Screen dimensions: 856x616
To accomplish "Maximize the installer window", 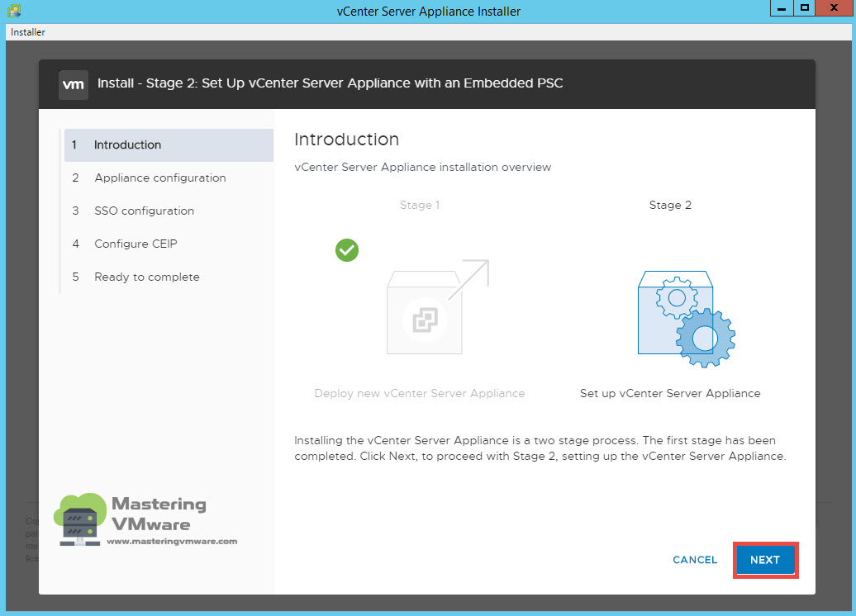I will coord(804,8).
